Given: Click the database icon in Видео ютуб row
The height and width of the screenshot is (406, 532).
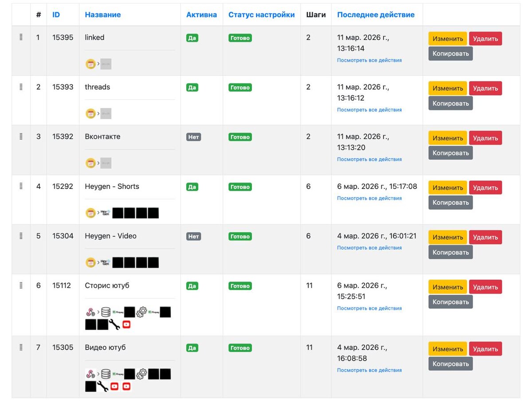Looking at the screenshot, I should (x=106, y=374).
